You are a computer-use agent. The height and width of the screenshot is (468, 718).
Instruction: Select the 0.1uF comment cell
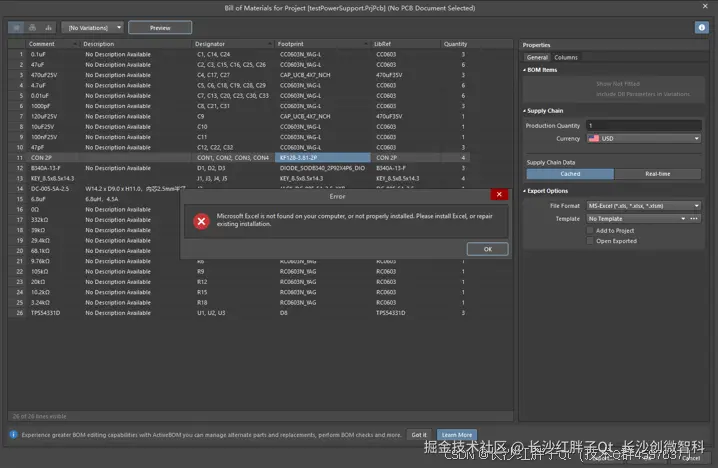pyautogui.click(x=54, y=54)
